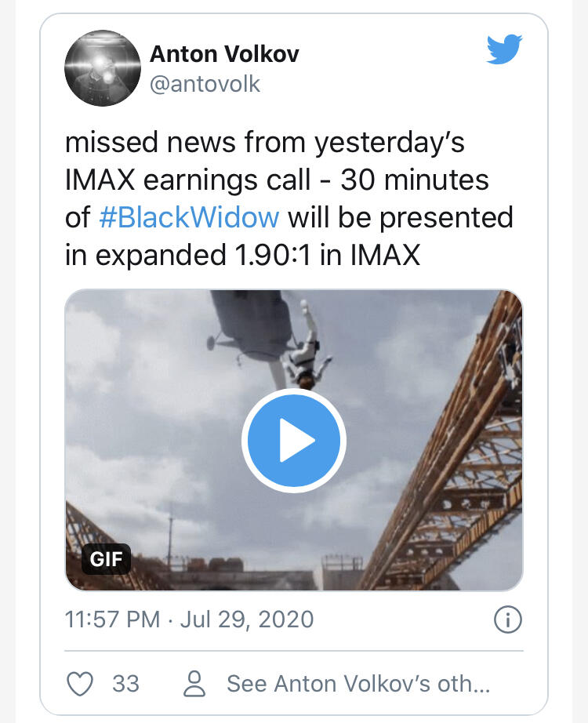
Task: Open the tweet info circle icon
Action: tap(507, 619)
